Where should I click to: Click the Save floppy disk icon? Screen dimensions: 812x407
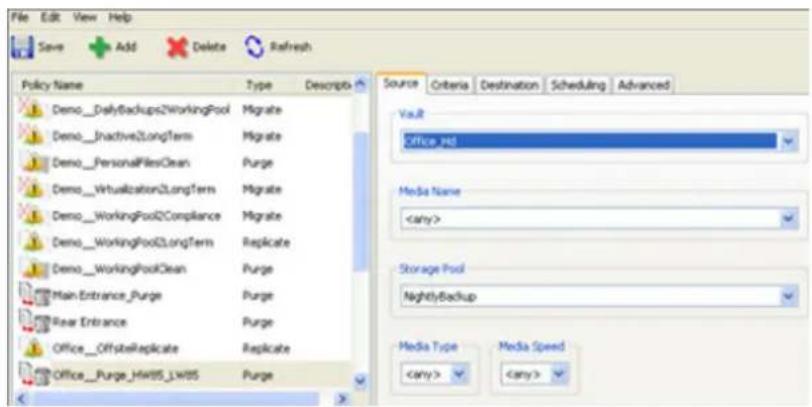22,47
